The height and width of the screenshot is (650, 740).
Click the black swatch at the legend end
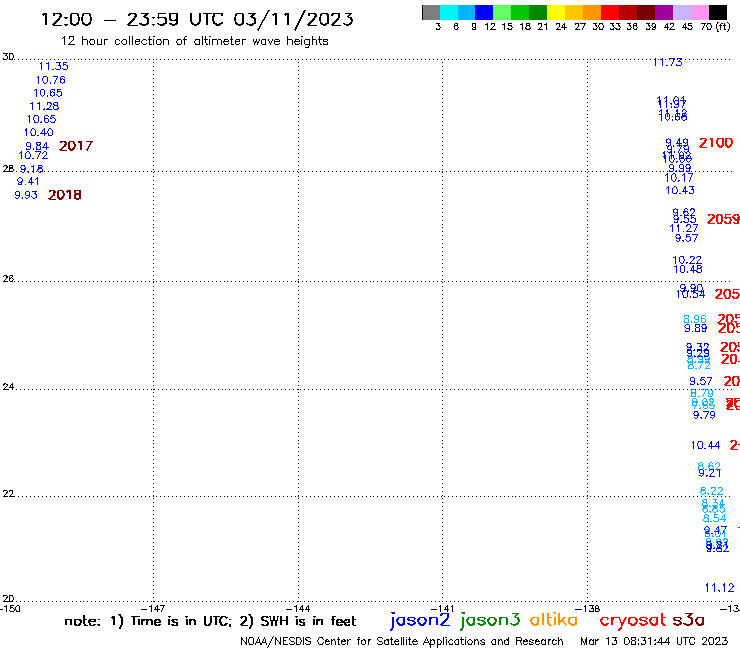point(718,12)
